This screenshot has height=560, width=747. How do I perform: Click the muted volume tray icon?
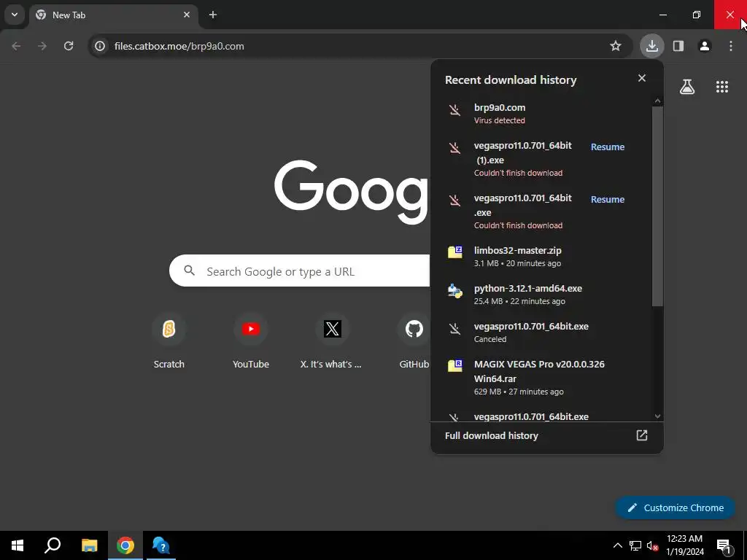tap(653, 545)
